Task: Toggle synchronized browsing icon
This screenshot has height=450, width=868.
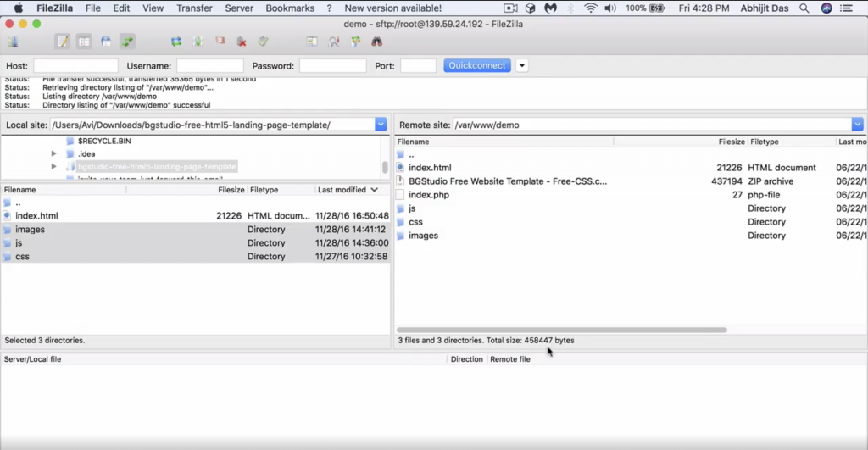Action: click(x=355, y=42)
